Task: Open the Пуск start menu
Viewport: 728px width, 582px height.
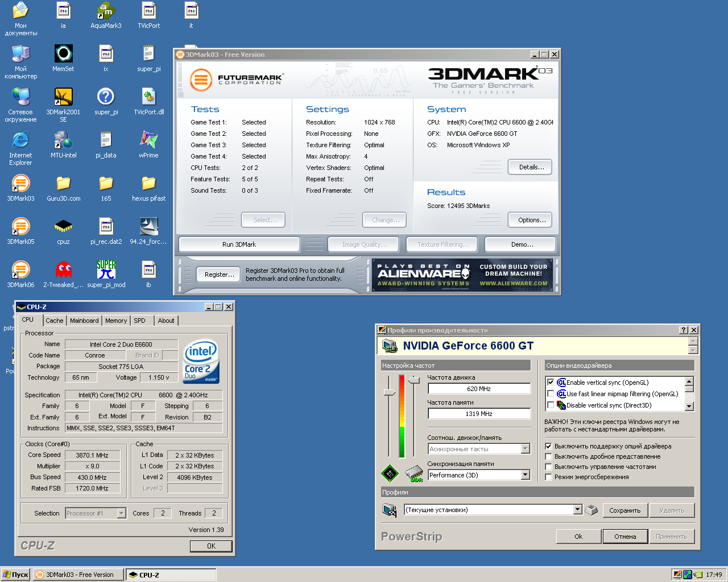Action: pos(15,575)
